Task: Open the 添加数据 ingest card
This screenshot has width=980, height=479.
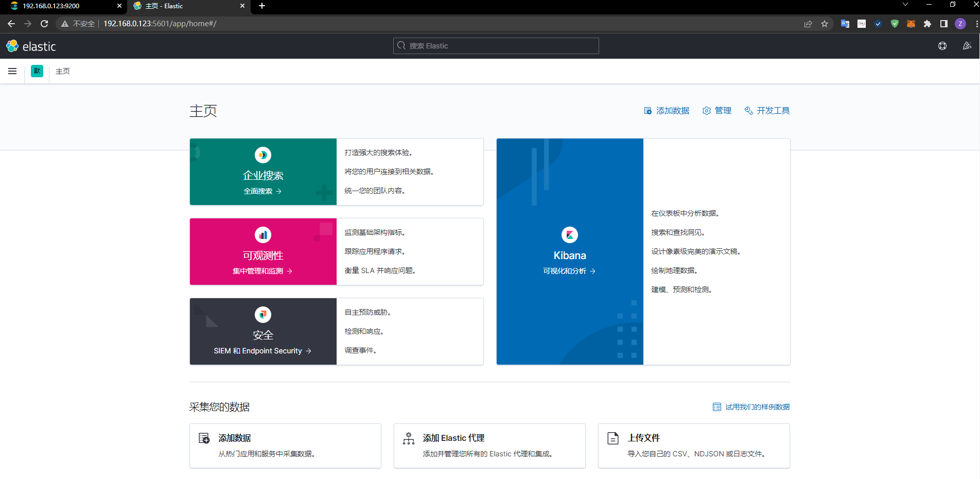Action: pyautogui.click(x=285, y=446)
